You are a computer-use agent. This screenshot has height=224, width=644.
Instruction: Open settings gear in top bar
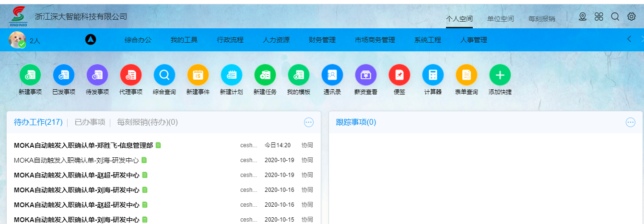point(631,17)
